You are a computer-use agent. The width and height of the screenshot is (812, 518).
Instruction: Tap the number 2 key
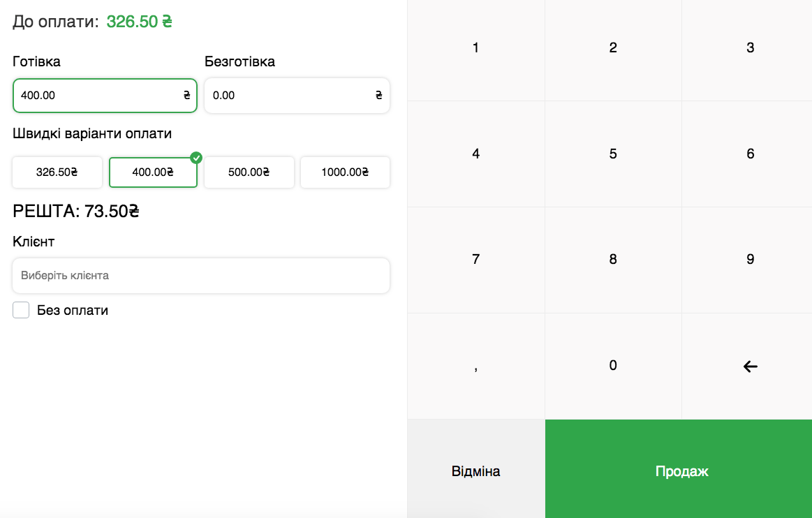(x=613, y=48)
